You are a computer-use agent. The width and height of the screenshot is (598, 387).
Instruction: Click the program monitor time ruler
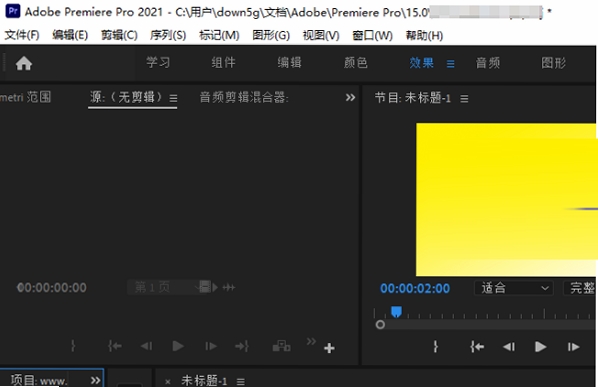click(x=485, y=313)
